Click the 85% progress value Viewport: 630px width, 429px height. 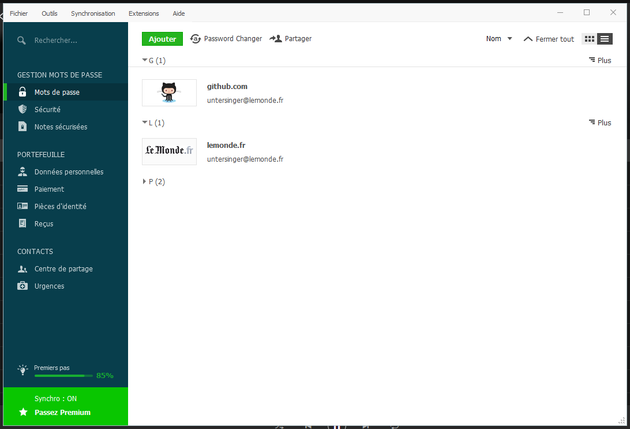tap(104, 376)
